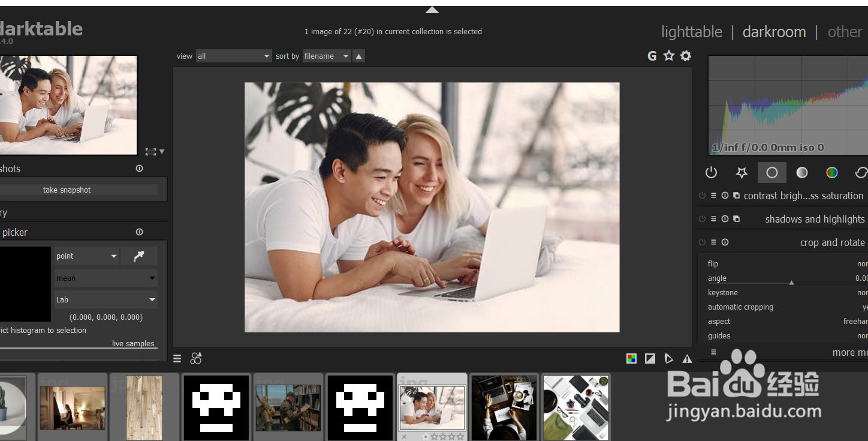Collapse the top panel with the triangle arrow
The image size is (868, 441).
432,10
